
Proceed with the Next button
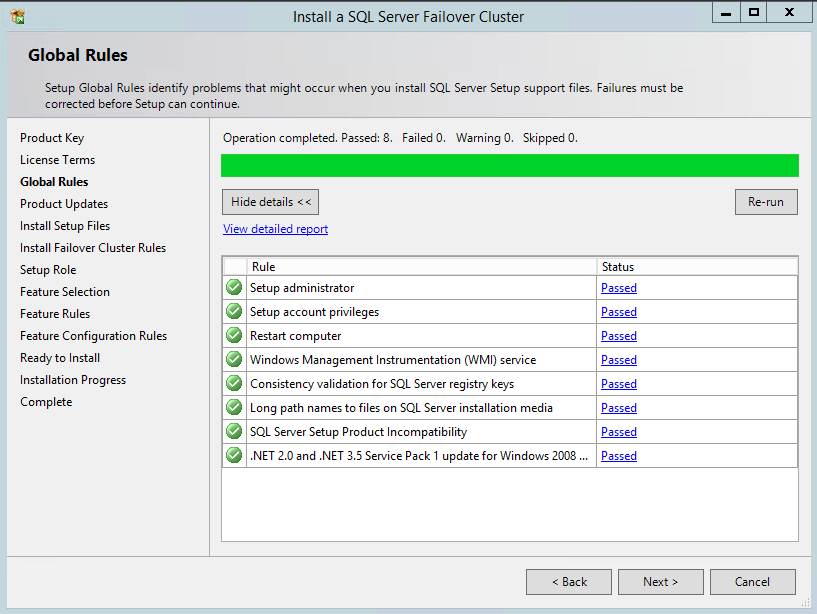[660, 582]
